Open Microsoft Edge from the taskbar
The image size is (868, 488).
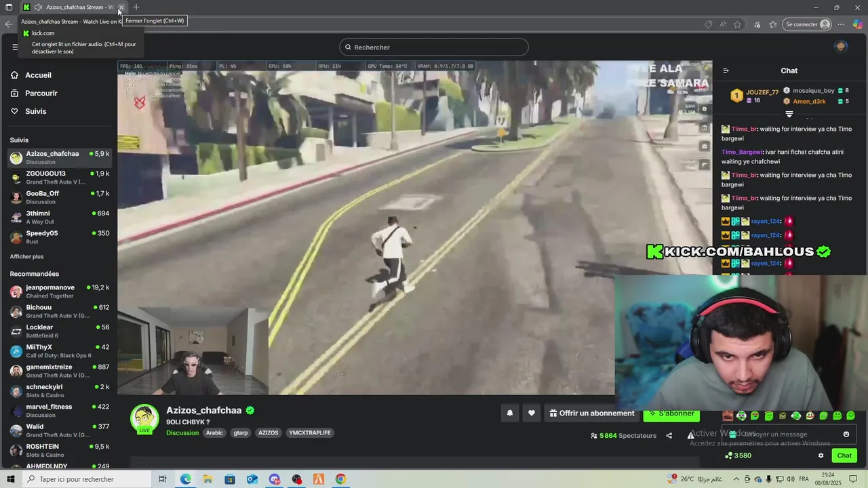click(185, 479)
